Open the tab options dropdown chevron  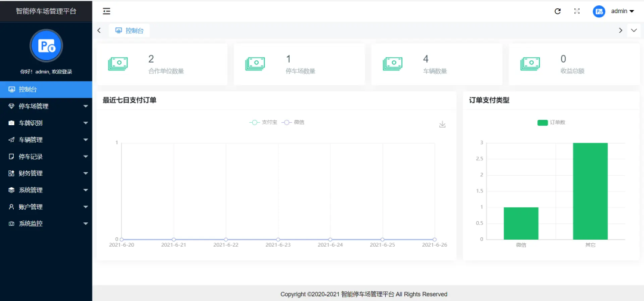click(633, 30)
